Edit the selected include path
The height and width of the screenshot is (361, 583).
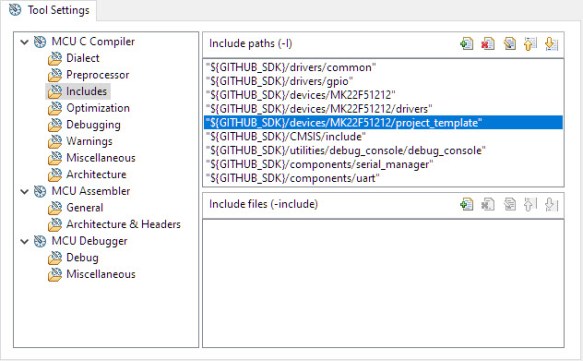tap(509, 44)
